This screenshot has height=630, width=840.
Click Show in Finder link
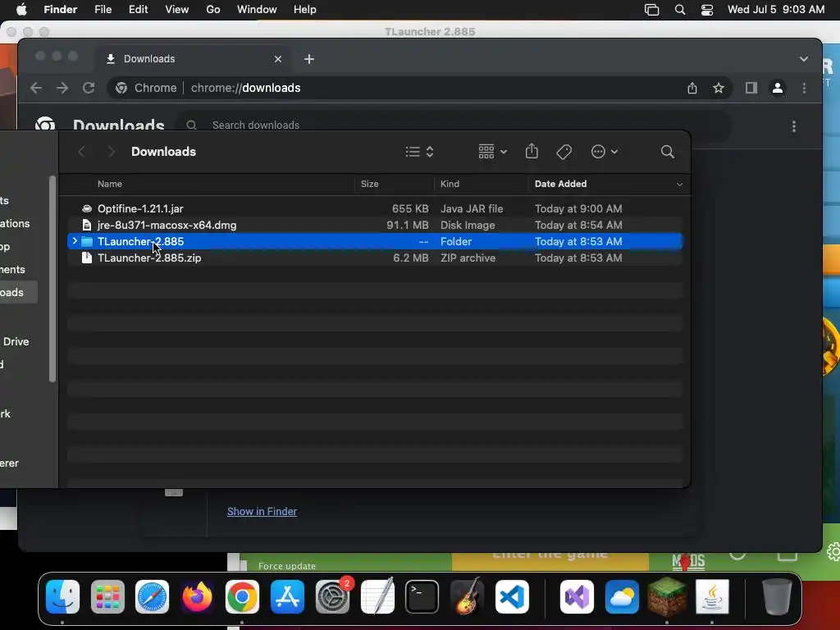(x=262, y=512)
